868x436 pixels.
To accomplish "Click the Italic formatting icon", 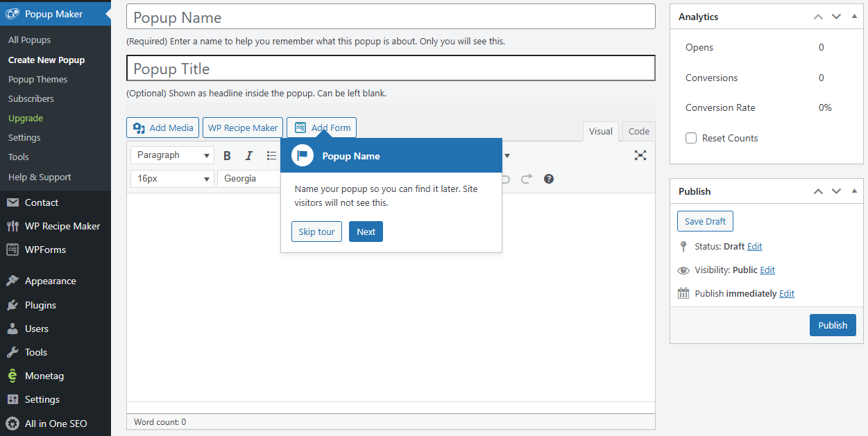I will point(249,156).
